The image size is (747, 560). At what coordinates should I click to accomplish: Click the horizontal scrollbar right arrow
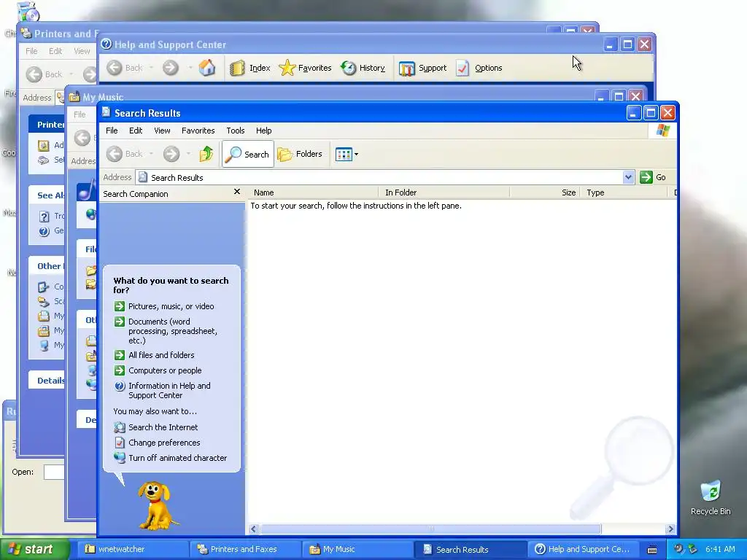tap(670, 529)
